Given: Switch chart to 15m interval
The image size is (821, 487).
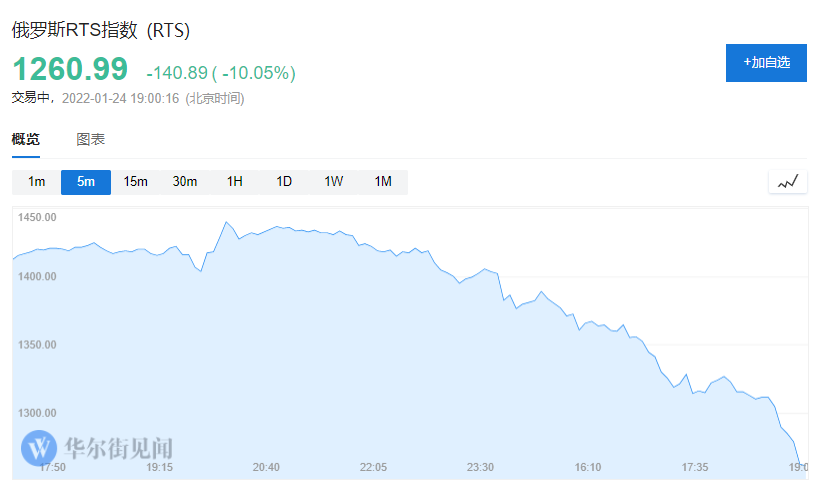Looking at the screenshot, I should (135, 182).
